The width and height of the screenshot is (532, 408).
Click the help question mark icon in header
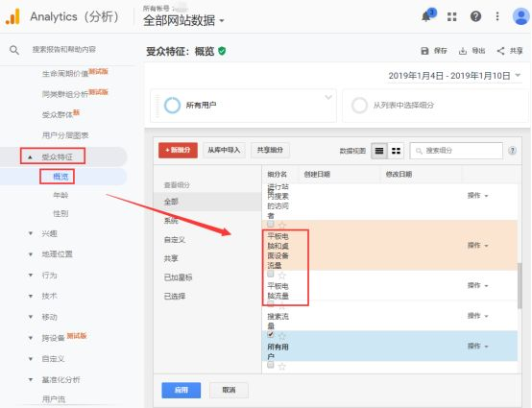pos(475,16)
